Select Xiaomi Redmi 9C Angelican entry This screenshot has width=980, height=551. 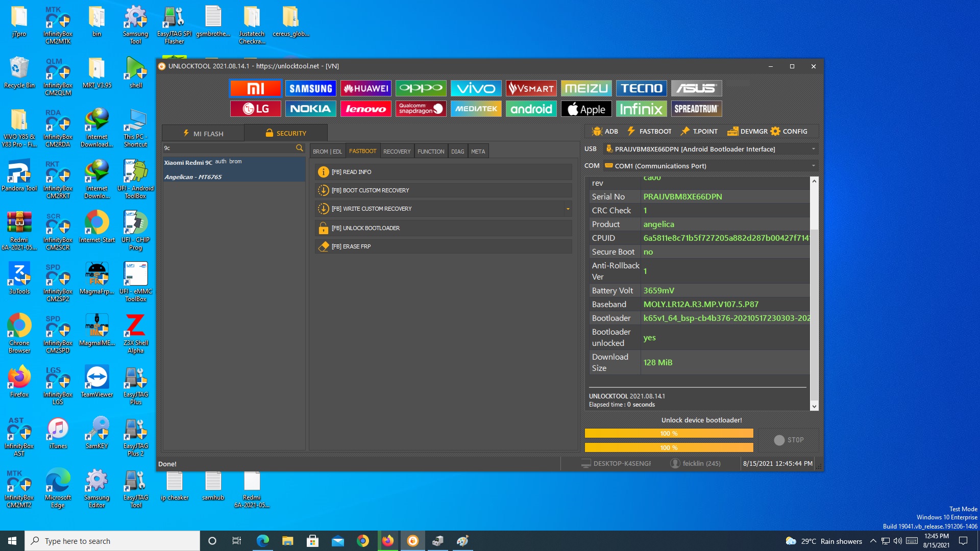(234, 169)
